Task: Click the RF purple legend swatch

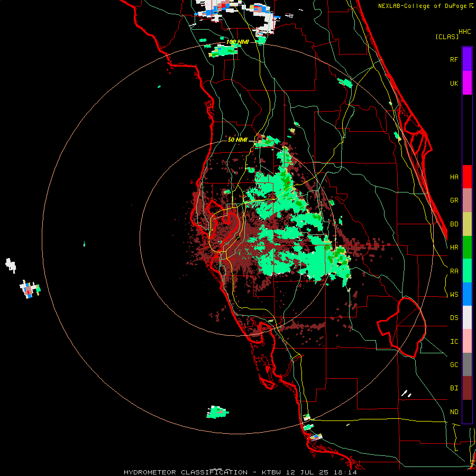Action: (467, 59)
